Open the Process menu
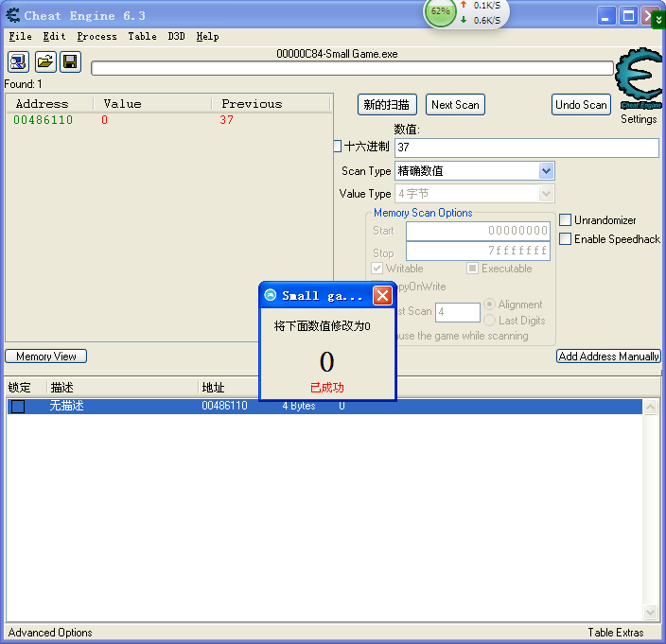This screenshot has width=666, height=644. 96,37
